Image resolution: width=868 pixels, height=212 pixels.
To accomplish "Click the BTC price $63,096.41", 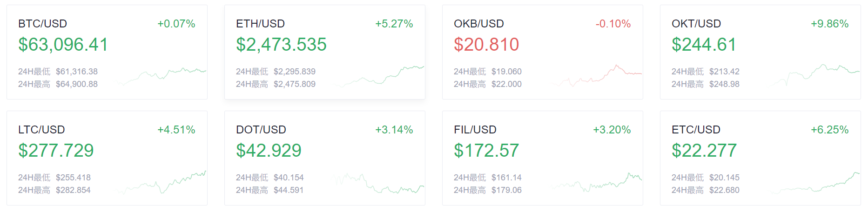I will point(63,45).
